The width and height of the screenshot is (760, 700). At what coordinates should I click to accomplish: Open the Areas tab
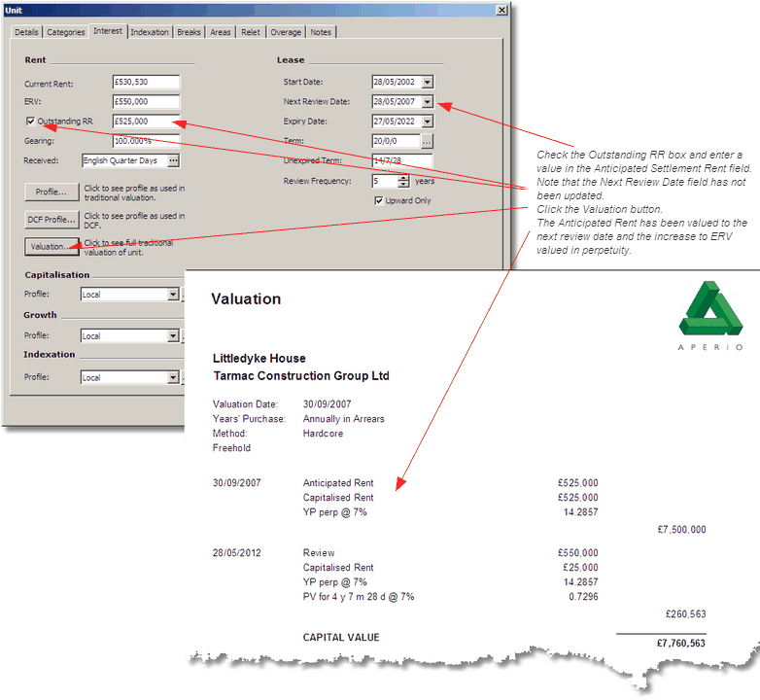tap(220, 32)
